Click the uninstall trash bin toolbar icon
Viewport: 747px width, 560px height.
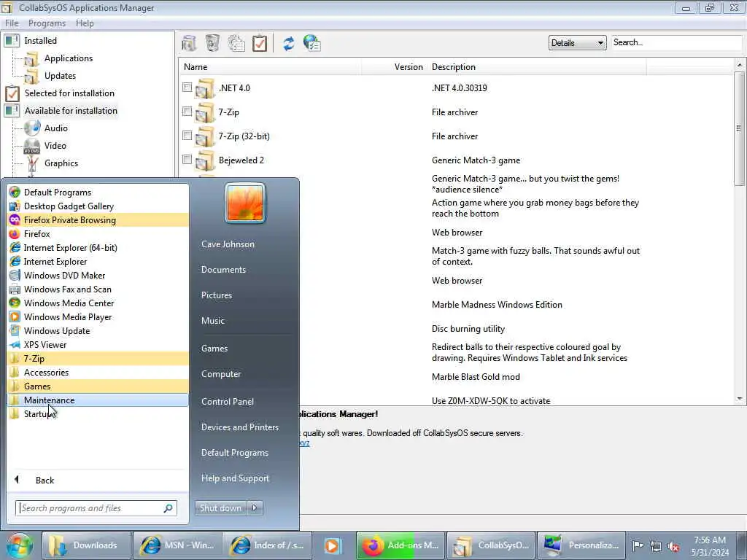pyautogui.click(x=212, y=43)
